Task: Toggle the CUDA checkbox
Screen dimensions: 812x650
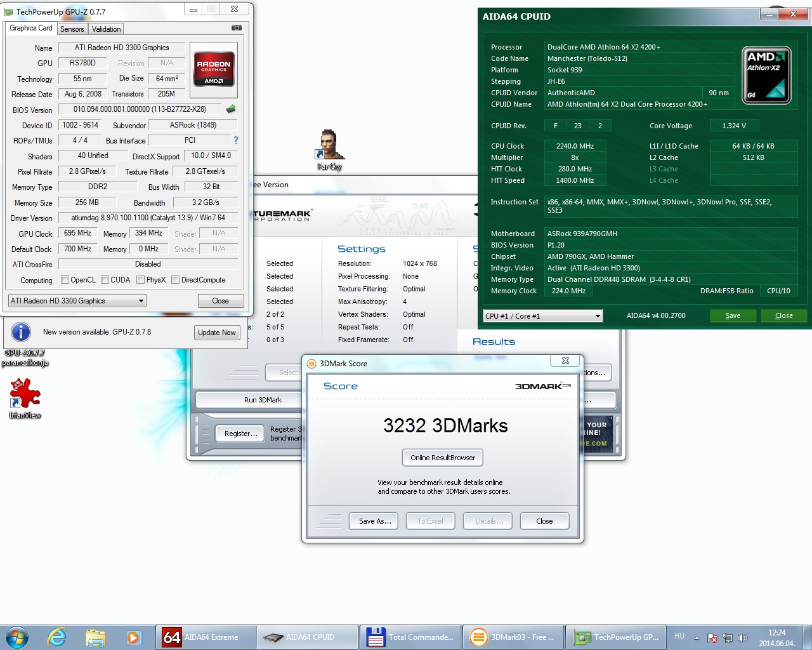Action: [105, 280]
